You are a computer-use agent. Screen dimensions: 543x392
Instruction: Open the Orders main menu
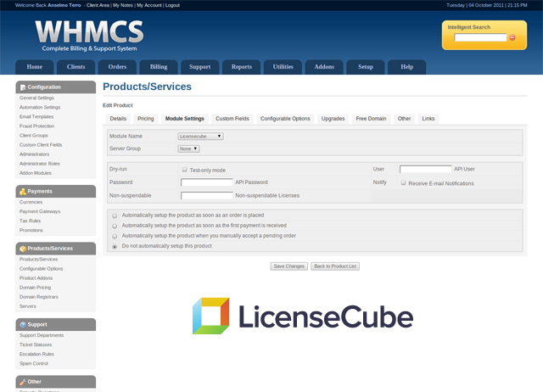pos(117,67)
